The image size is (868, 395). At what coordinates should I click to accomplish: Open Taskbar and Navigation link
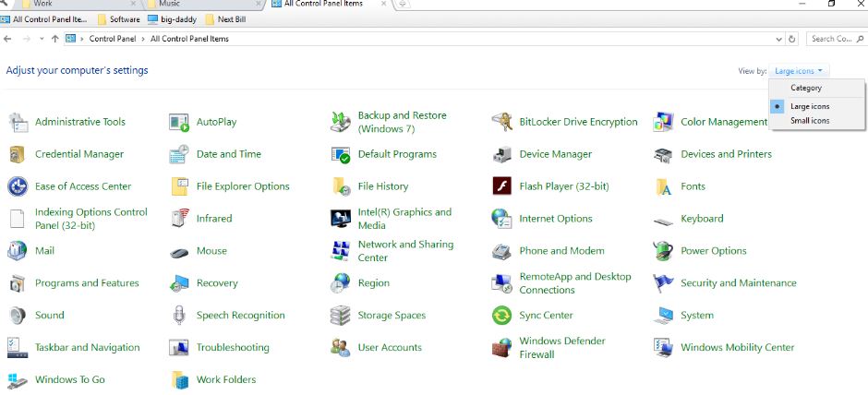88,347
